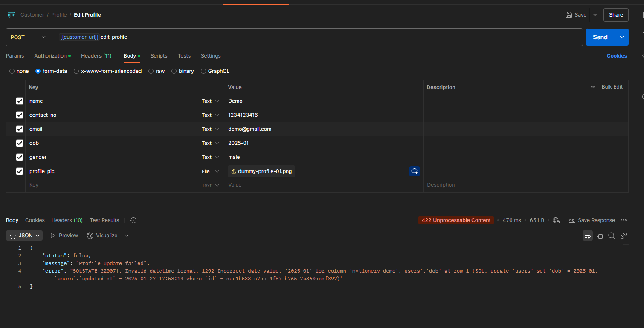Click the network globe lock icon
644x328 pixels.
click(x=556, y=220)
